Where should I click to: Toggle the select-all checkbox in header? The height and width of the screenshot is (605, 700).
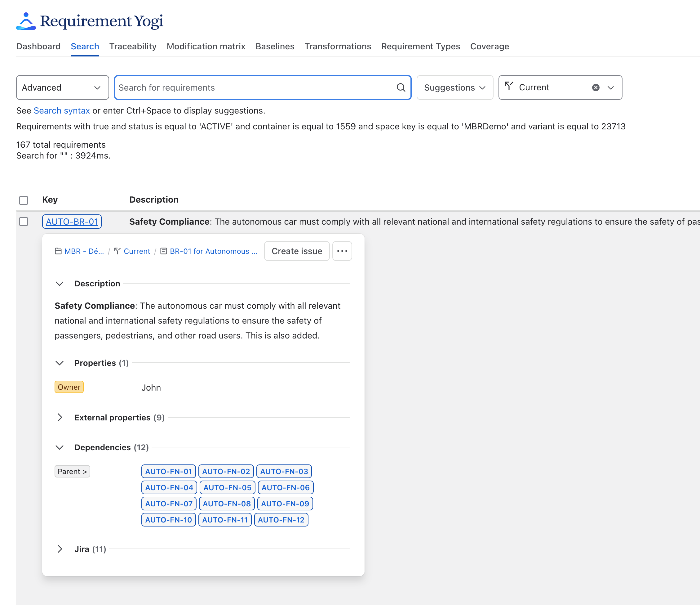[24, 200]
